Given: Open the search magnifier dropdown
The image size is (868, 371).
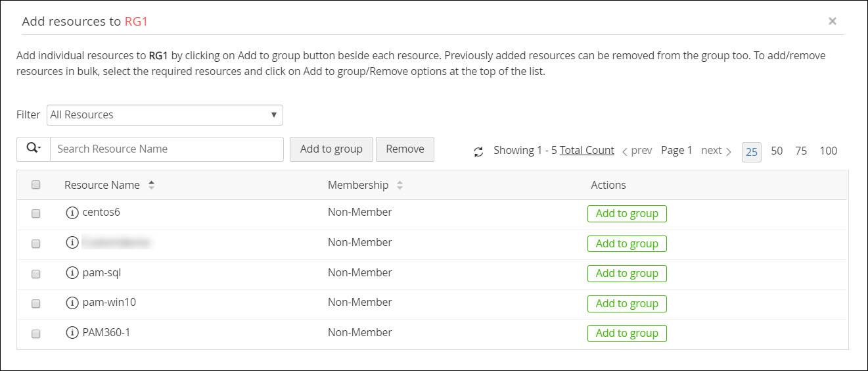Looking at the screenshot, I should 34,149.
